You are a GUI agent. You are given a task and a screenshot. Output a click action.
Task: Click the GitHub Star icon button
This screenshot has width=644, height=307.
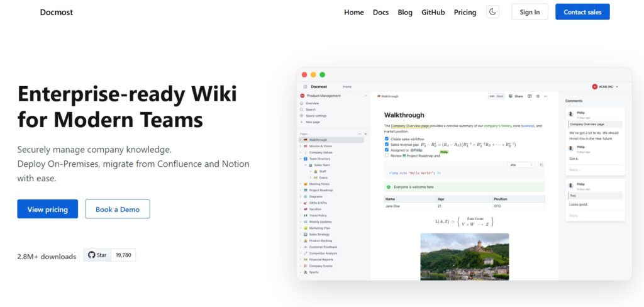click(x=97, y=255)
